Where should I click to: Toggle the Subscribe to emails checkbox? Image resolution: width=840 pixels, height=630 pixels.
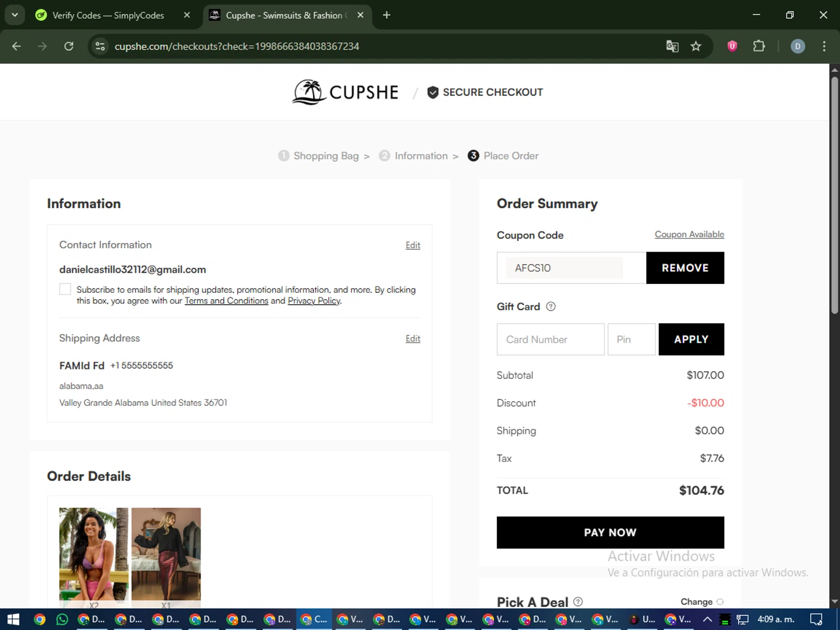pyautogui.click(x=66, y=289)
